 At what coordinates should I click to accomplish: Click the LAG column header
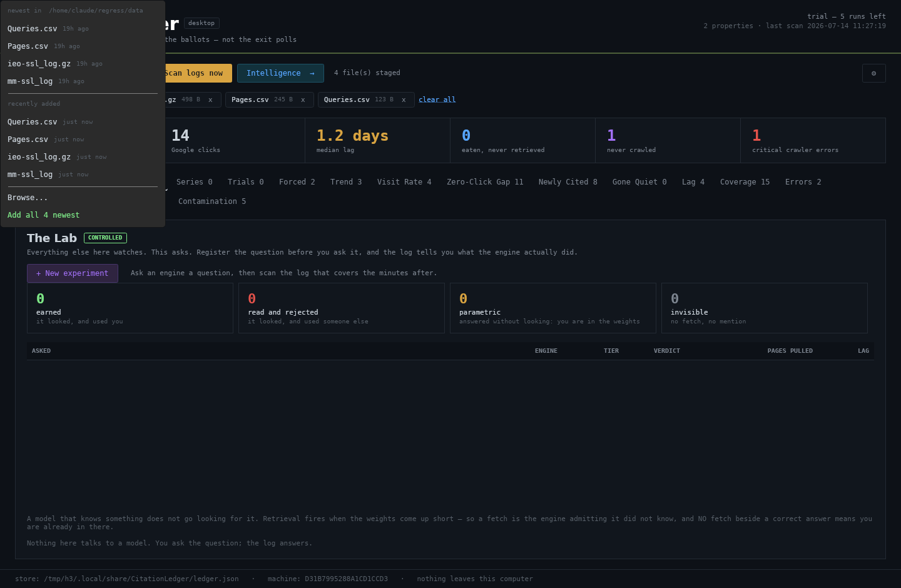863,351
